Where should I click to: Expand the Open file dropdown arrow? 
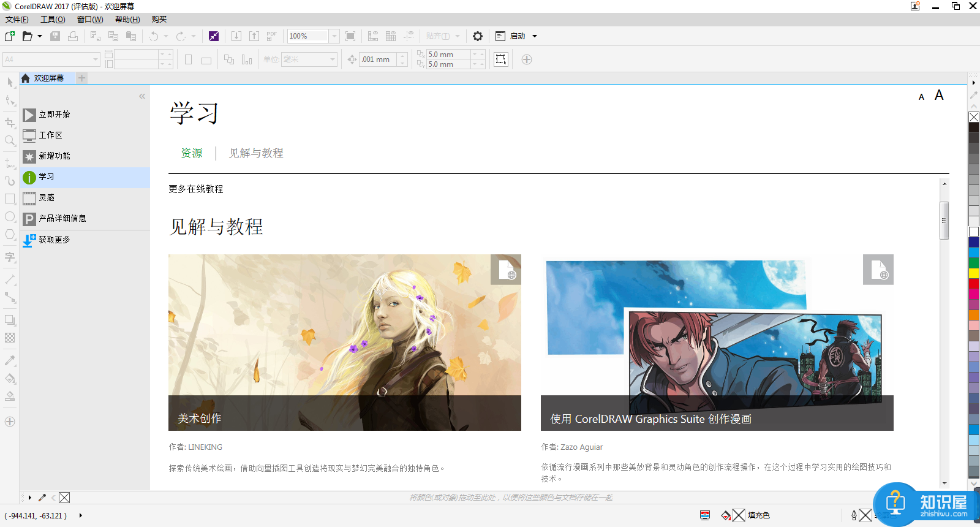point(40,36)
